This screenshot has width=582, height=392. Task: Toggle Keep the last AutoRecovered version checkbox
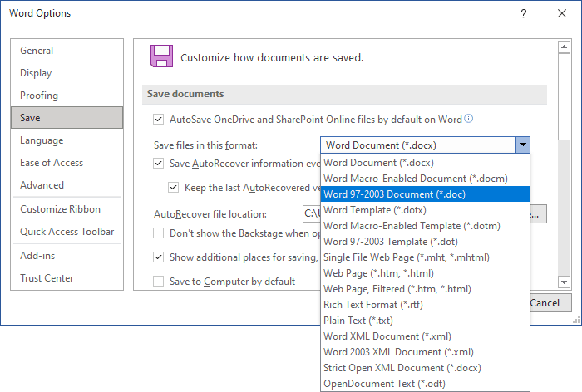click(173, 188)
